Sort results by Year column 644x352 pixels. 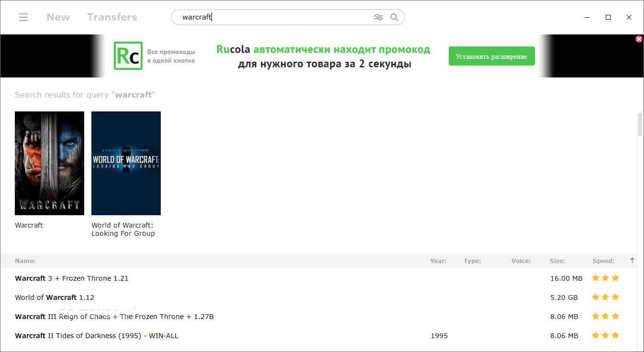click(x=438, y=261)
